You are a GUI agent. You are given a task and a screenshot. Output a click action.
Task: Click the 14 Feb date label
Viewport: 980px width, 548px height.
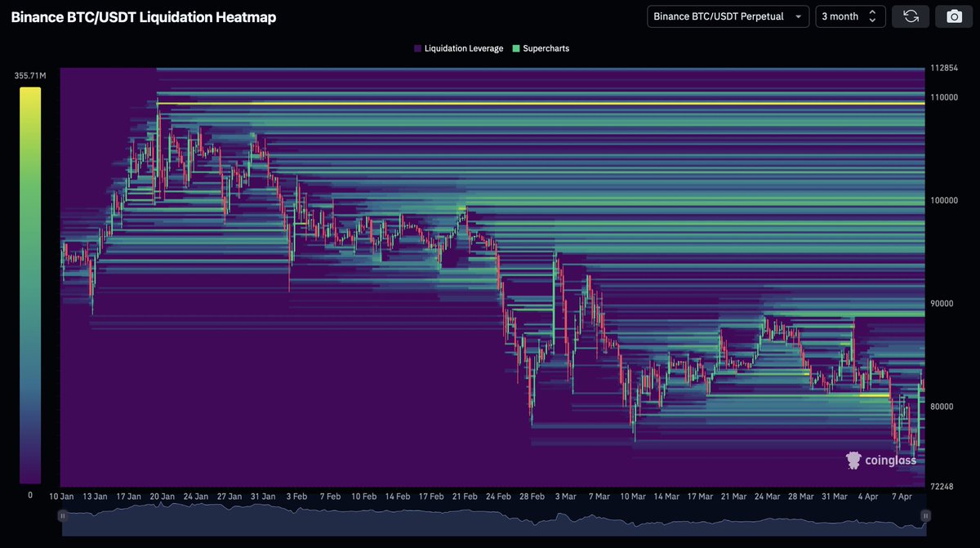pyautogui.click(x=397, y=497)
